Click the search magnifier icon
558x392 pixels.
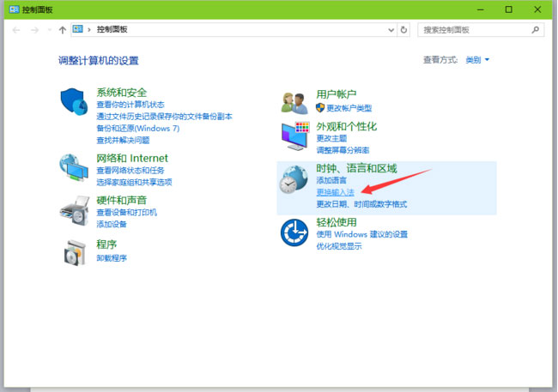pyautogui.click(x=535, y=30)
